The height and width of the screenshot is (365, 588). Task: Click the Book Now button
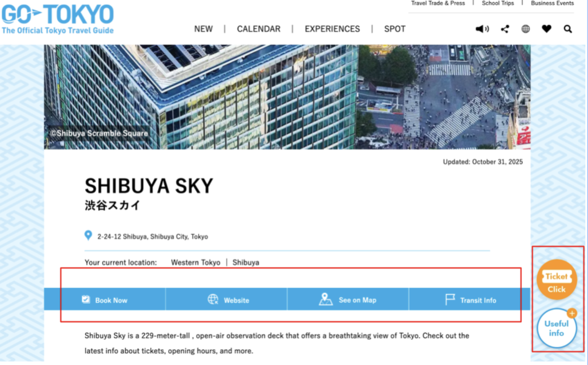(105, 299)
